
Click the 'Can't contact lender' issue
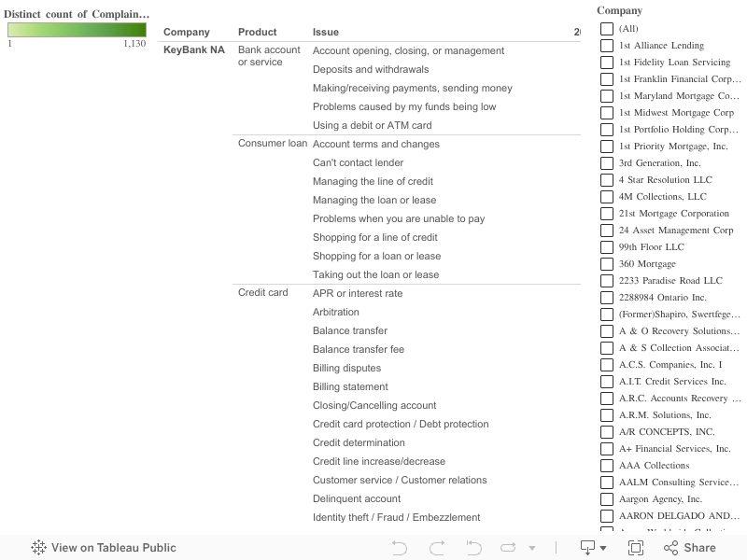pyautogui.click(x=358, y=162)
